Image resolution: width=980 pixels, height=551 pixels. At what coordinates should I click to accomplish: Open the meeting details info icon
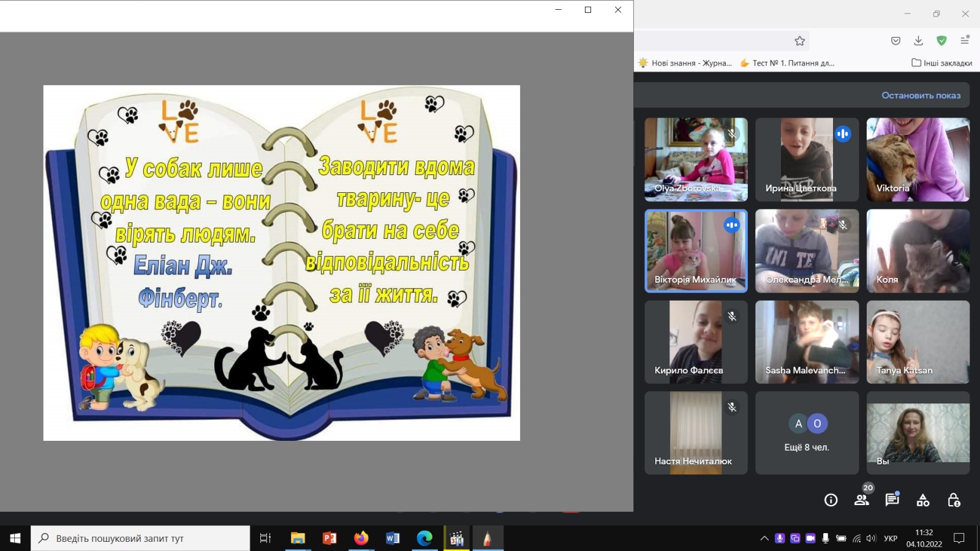[831, 500]
